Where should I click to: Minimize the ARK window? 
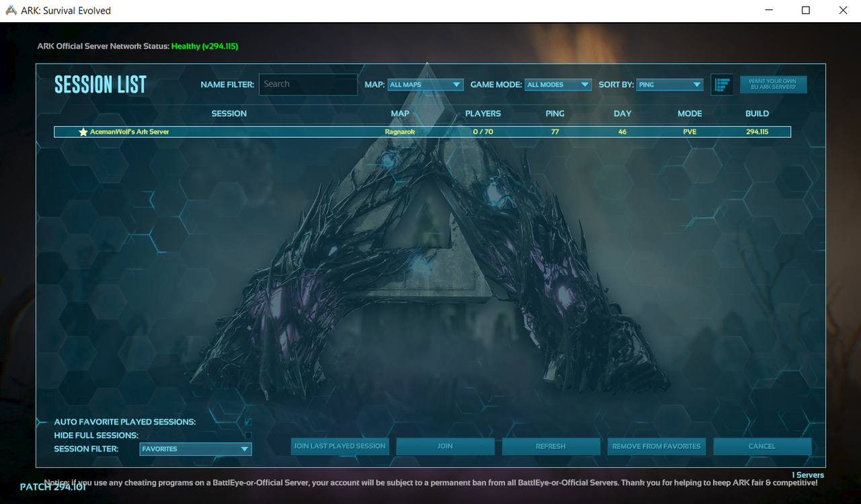(769, 11)
